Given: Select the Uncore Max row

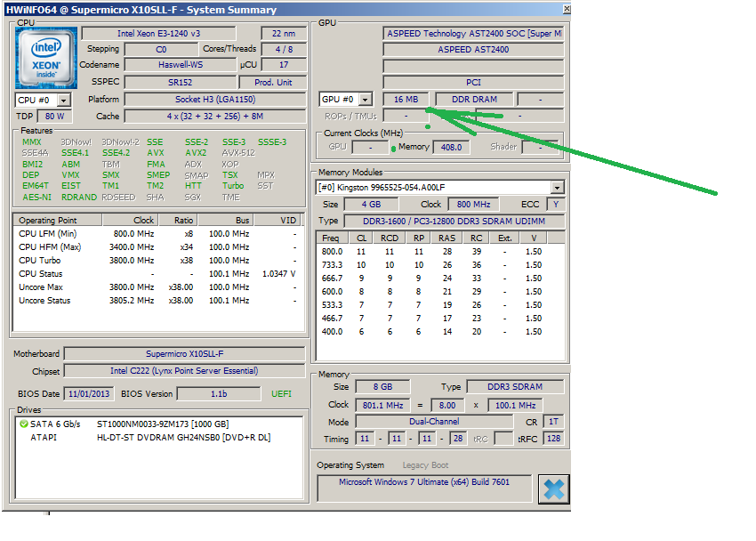Looking at the screenshot, I should click(157, 287).
